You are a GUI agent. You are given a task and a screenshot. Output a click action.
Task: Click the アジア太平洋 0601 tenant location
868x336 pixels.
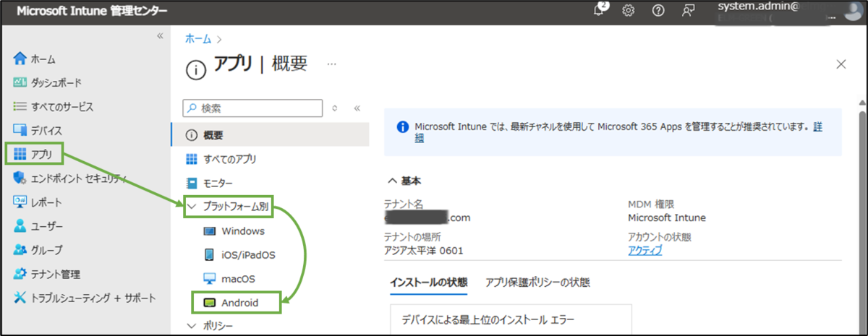423,250
